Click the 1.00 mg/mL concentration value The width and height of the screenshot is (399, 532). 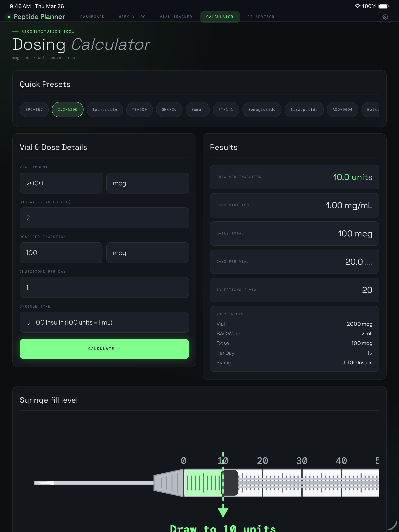point(349,205)
